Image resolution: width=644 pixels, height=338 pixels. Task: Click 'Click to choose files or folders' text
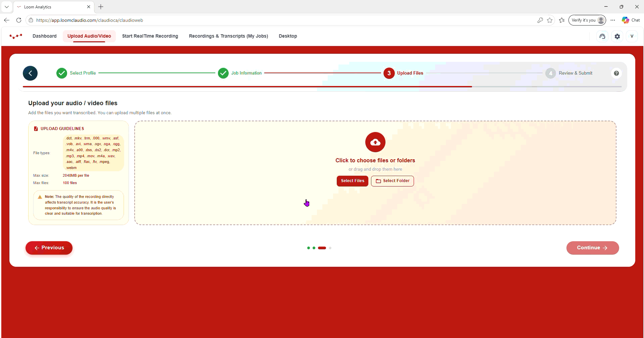[375, 161]
